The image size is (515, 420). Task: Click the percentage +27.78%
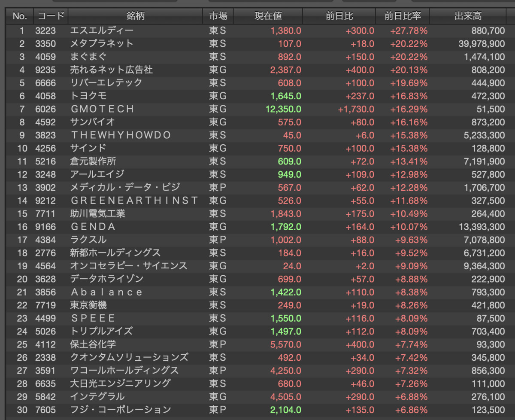coord(409,30)
